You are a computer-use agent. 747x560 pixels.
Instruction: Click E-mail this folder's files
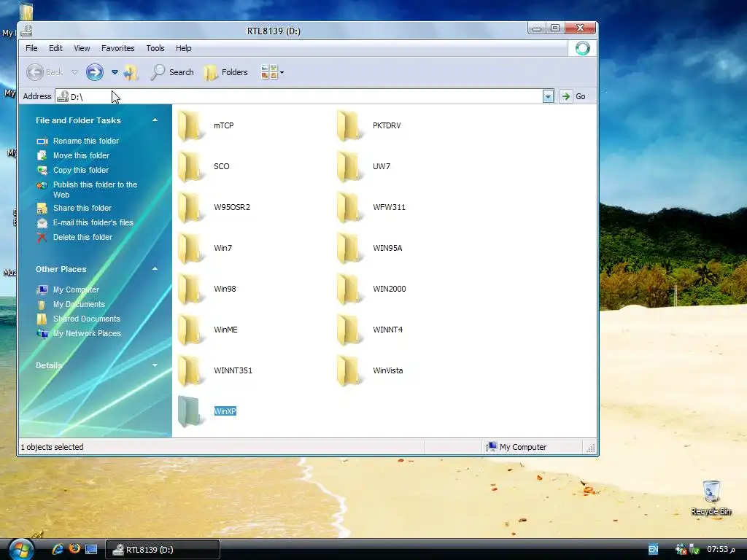tap(93, 222)
